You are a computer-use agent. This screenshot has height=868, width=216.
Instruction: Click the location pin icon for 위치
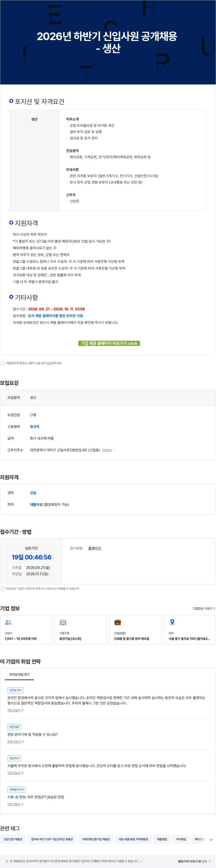click(172, 622)
